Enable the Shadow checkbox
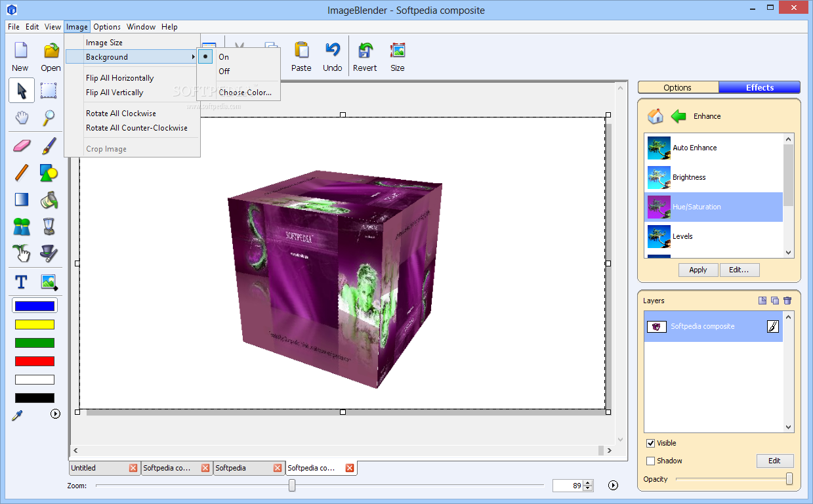 coord(651,461)
